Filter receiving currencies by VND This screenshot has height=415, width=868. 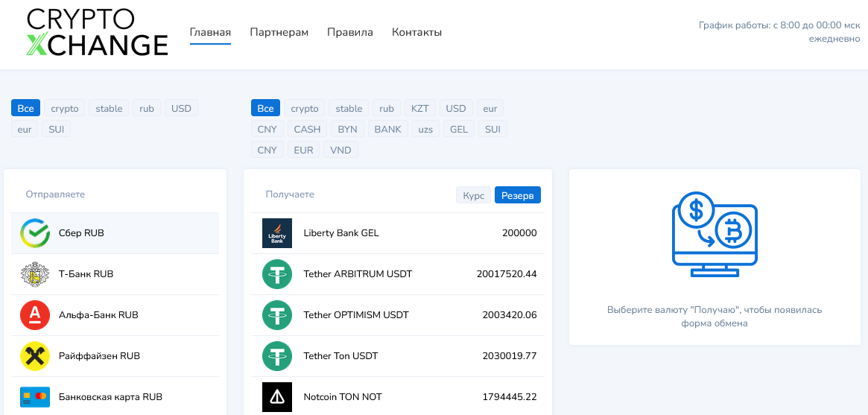tap(340, 150)
